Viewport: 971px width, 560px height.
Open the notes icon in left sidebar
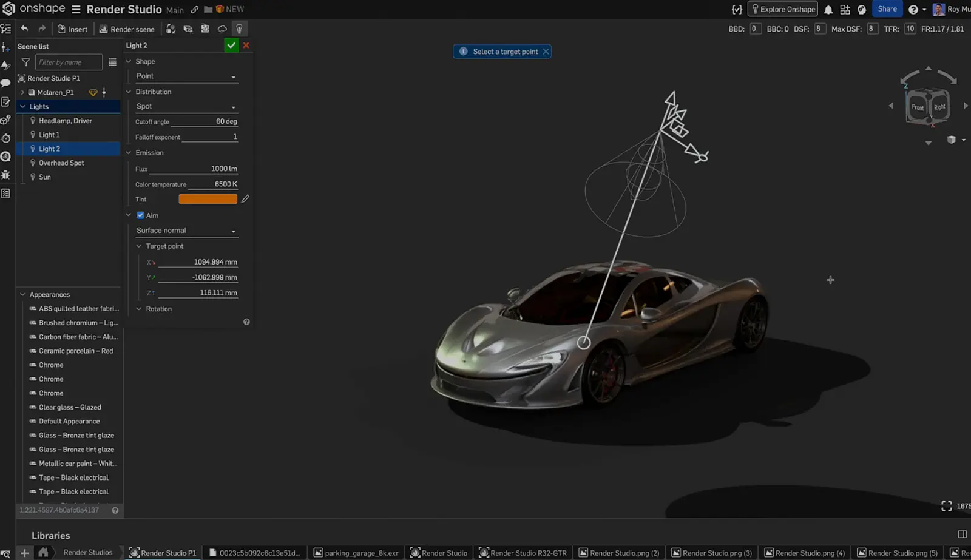point(5,101)
